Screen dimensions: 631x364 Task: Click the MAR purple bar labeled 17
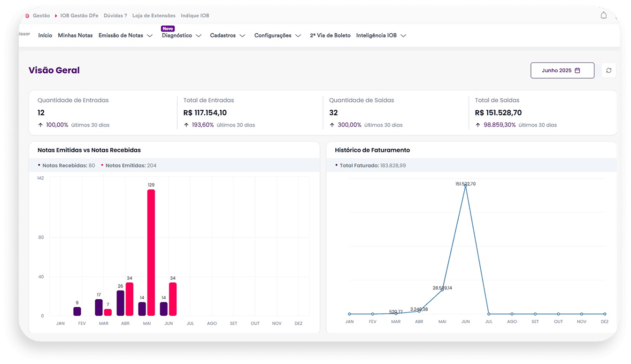pyautogui.click(x=99, y=307)
